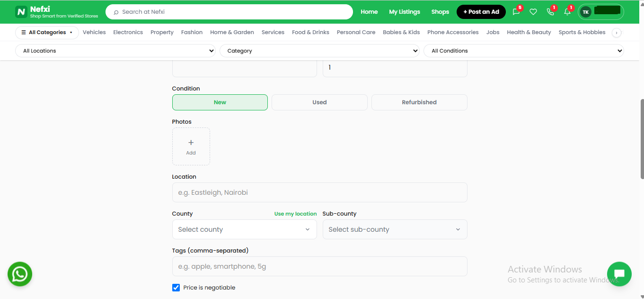Click the page vertical scrollbar thumb
This screenshot has width=644, height=299.
pos(642,139)
